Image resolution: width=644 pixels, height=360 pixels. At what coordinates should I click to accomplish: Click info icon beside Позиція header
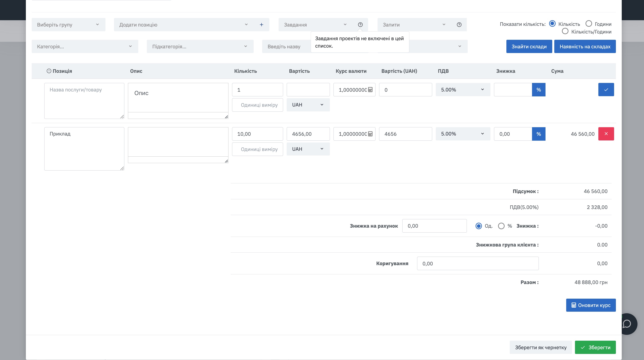coord(49,71)
